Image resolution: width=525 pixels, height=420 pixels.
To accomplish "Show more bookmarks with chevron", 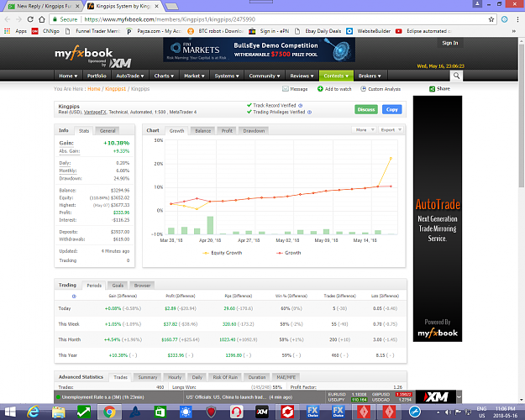I will (514, 31).
